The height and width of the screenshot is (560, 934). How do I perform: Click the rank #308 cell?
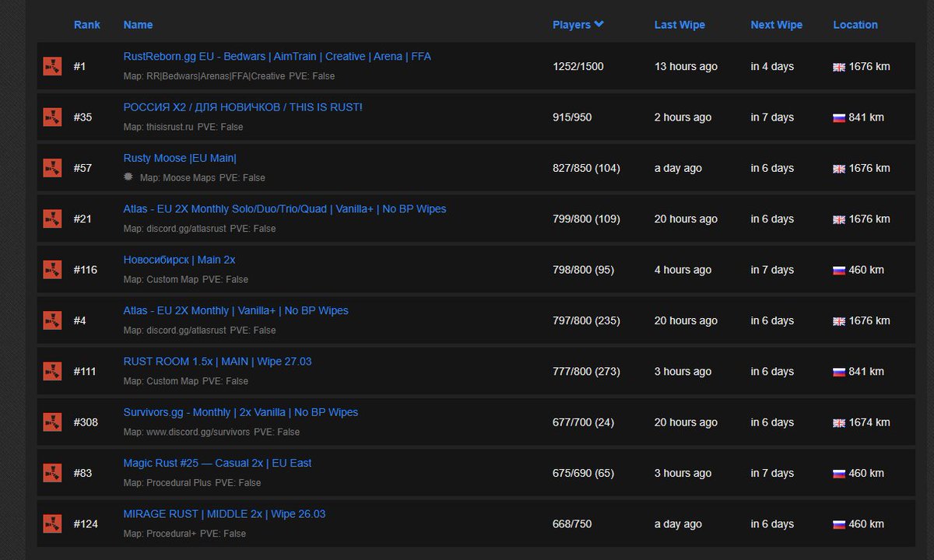(x=86, y=422)
